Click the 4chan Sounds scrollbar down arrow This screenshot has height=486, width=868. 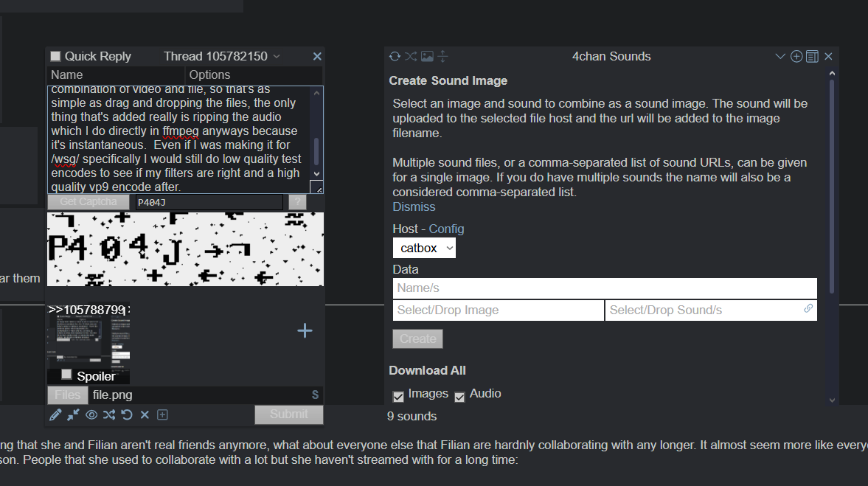tap(831, 400)
